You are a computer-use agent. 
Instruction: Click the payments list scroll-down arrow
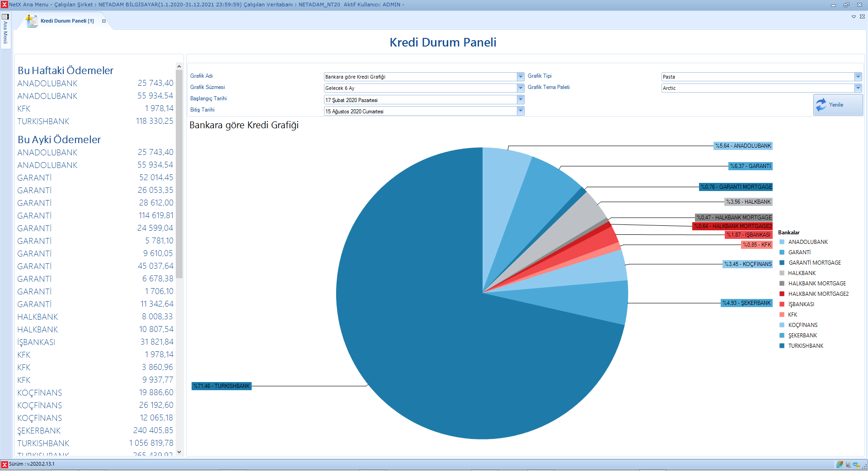[x=179, y=452]
